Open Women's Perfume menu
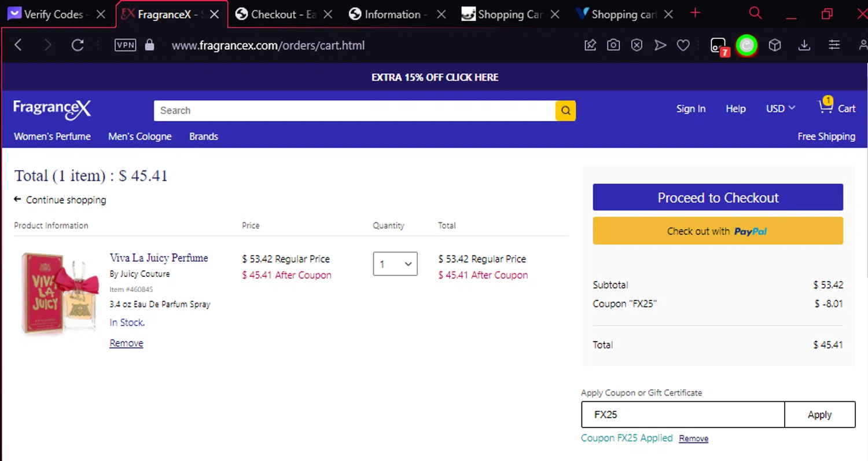This screenshot has width=868, height=461. [x=52, y=137]
